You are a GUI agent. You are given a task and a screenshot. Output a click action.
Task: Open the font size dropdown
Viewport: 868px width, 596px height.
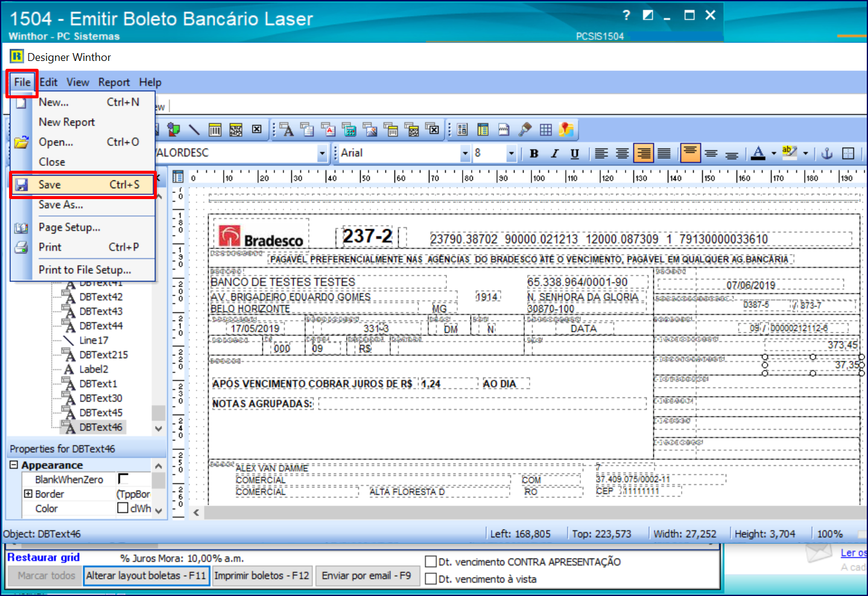[512, 153]
